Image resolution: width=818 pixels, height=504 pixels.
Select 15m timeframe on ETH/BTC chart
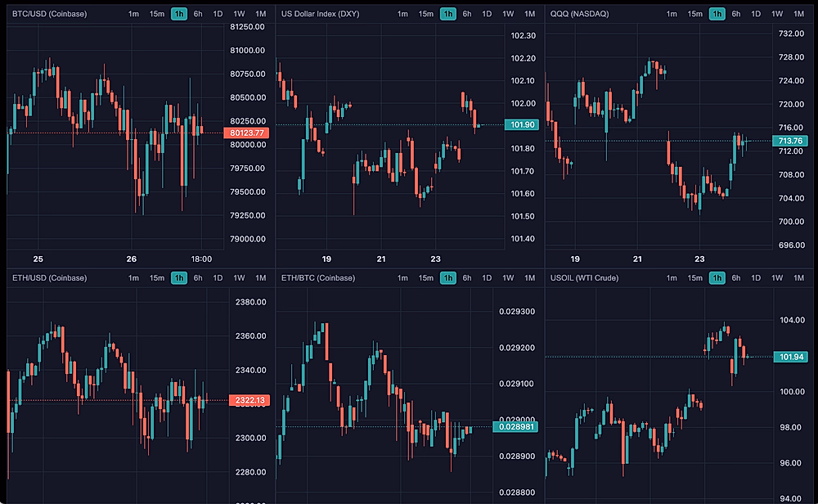425,278
